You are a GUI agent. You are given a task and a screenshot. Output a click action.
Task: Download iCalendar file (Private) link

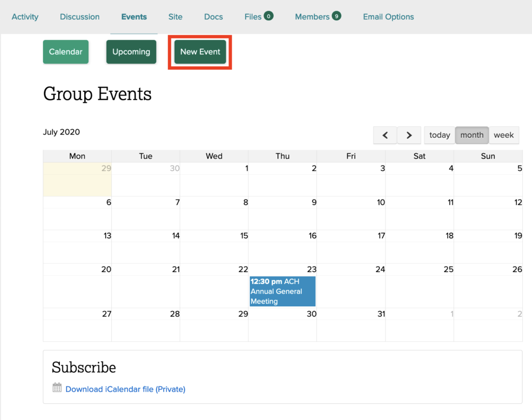click(x=125, y=389)
